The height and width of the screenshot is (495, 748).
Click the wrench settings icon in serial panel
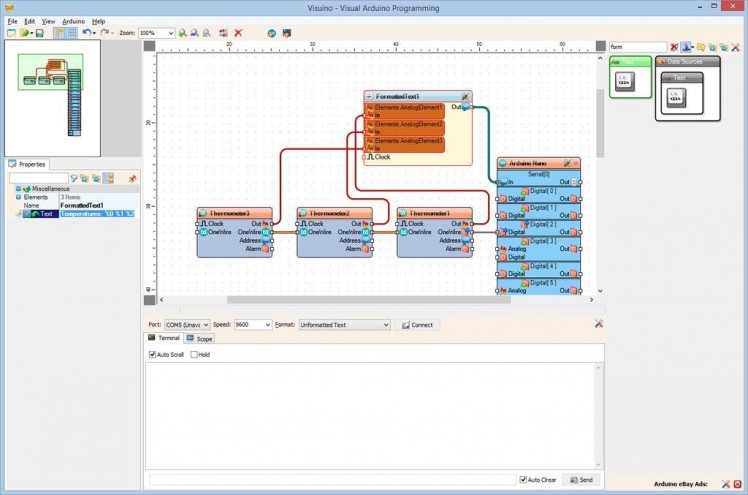[598, 324]
